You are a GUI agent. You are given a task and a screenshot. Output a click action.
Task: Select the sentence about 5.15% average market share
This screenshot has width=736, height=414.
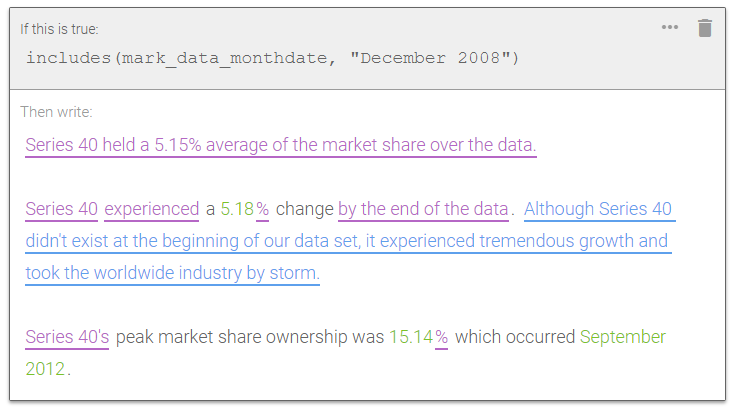281,145
